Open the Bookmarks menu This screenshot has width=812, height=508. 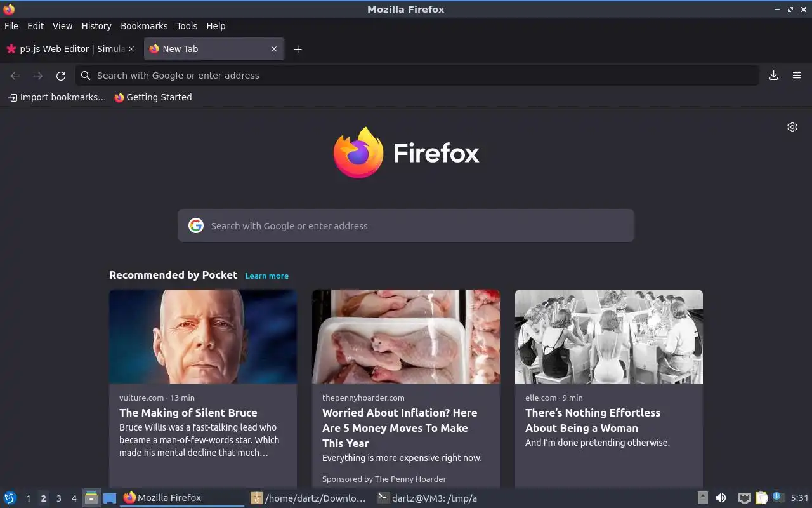click(144, 26)
